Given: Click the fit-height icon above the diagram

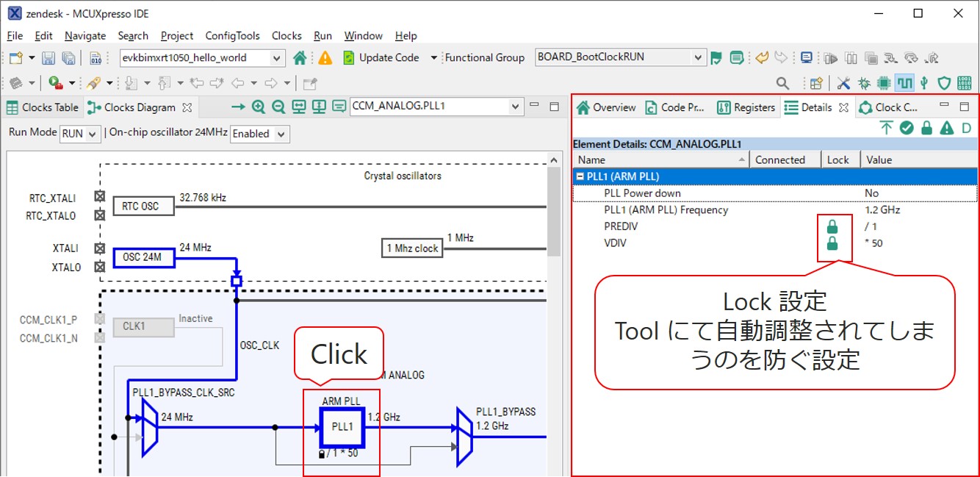Looking at the screenshot, I should pos(319,107).
